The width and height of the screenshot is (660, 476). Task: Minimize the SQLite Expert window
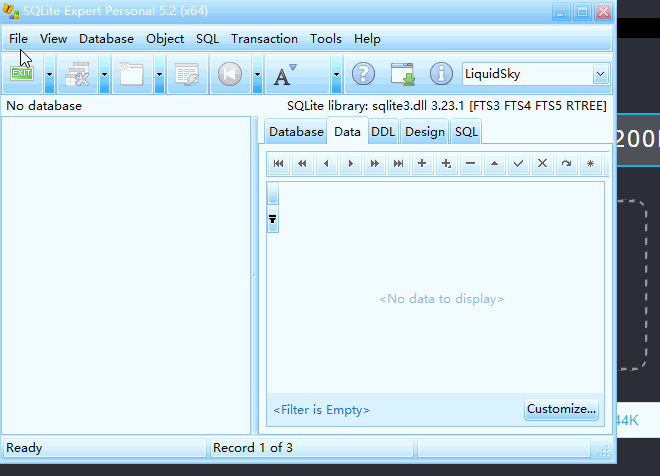tap(561, 12)
